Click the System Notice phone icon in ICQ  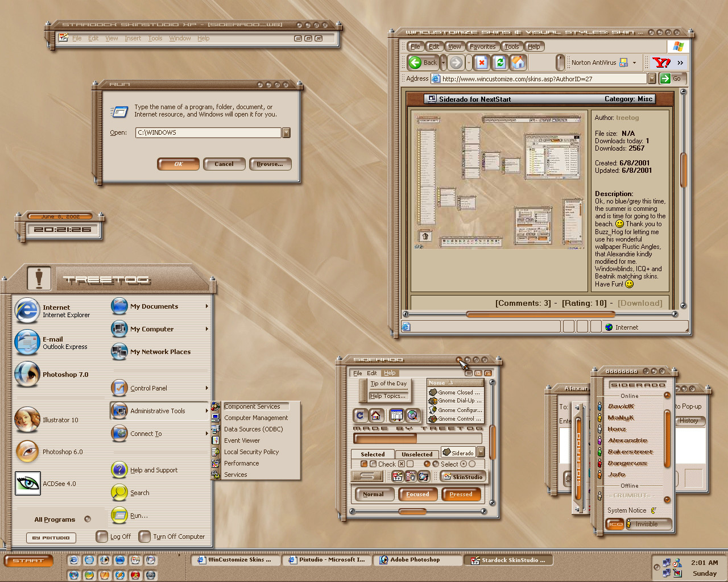point(653,510)
